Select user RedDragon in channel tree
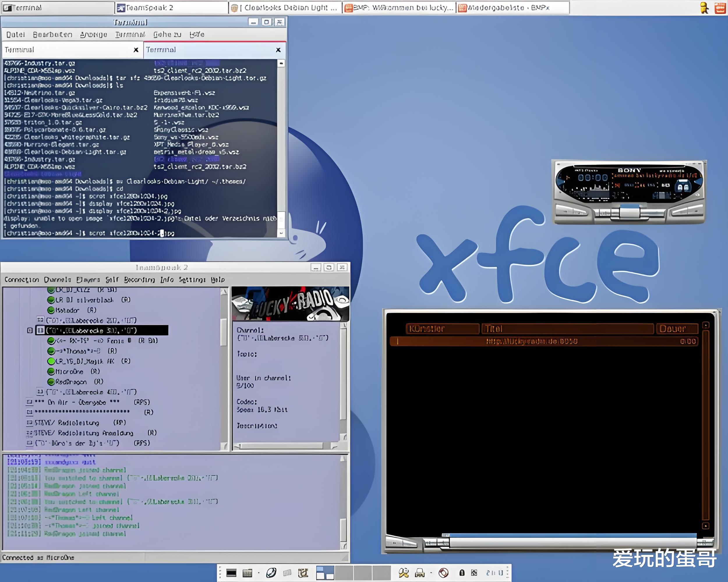This screenshot has width=728, height=582. pyautogui.click(x=79, y=382)
